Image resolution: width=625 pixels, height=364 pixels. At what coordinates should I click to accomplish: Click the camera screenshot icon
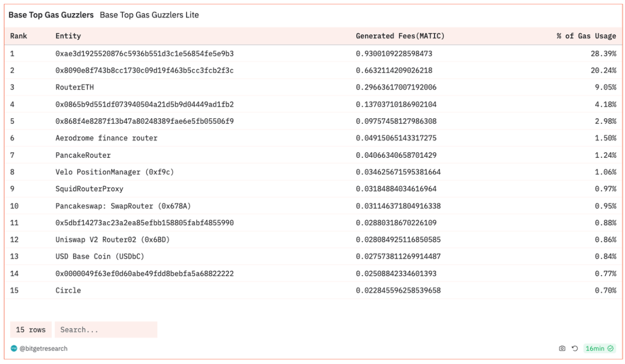562,348
